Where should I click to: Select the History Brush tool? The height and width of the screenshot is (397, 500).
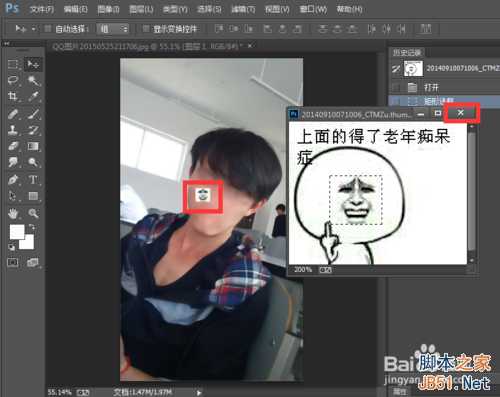pos(33,130)
